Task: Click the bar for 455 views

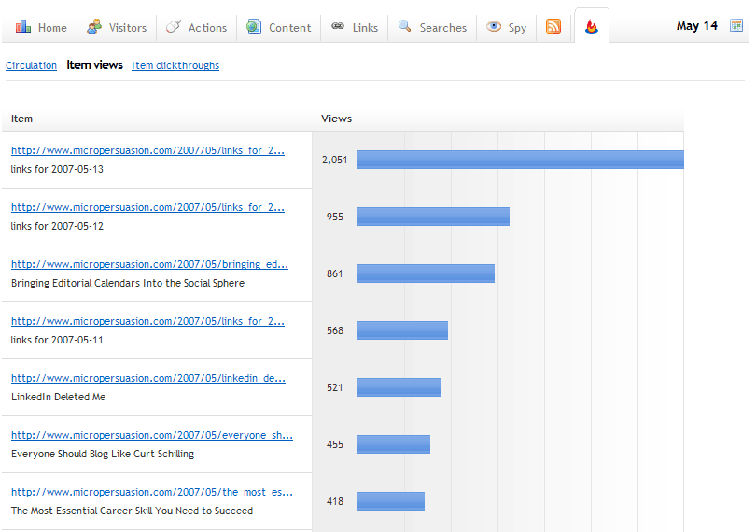Action: (x=394, y=444)
